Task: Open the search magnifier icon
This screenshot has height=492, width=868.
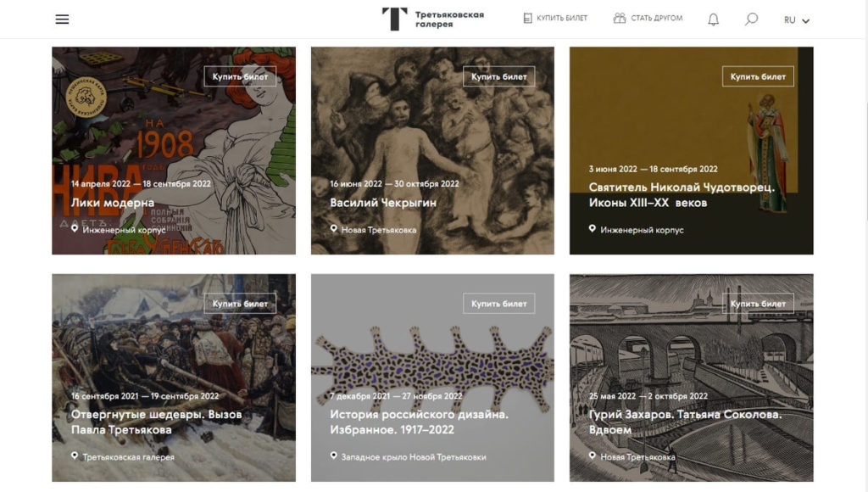Action: [751, 20]
